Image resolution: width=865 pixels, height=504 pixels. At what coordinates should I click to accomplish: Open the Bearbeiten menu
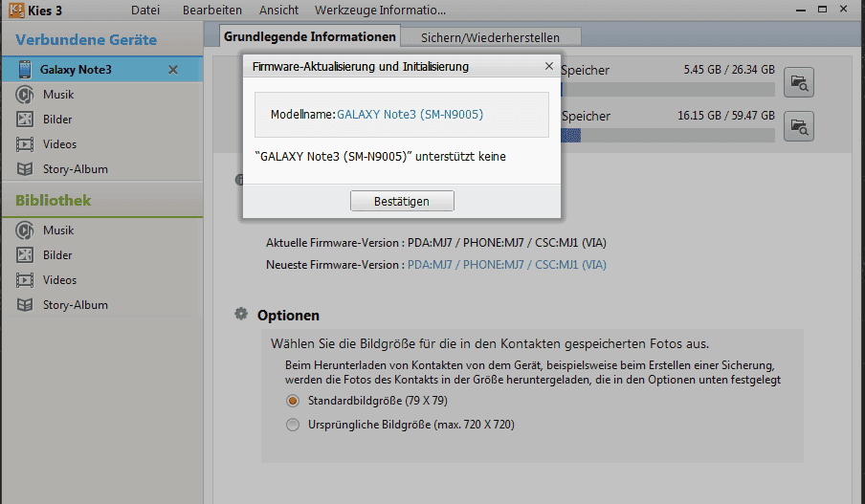[212, 10]
